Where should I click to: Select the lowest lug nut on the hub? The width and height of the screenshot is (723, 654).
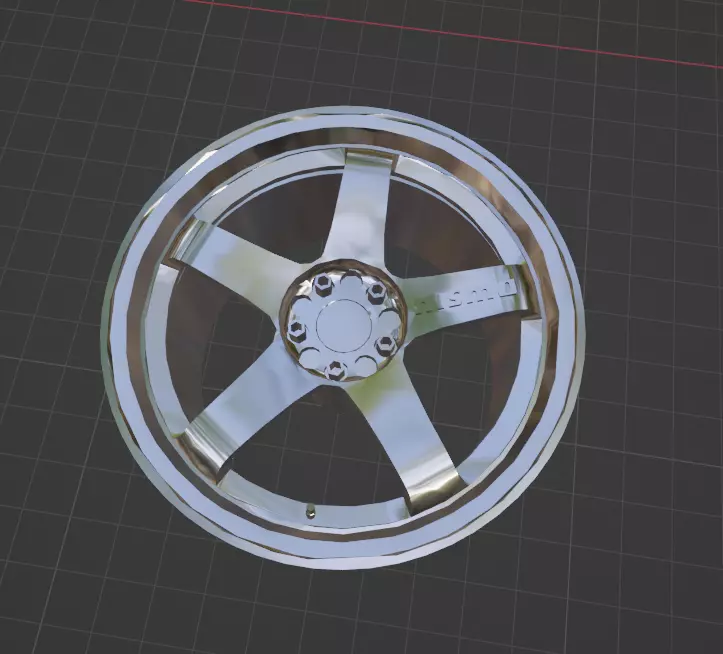336,370
